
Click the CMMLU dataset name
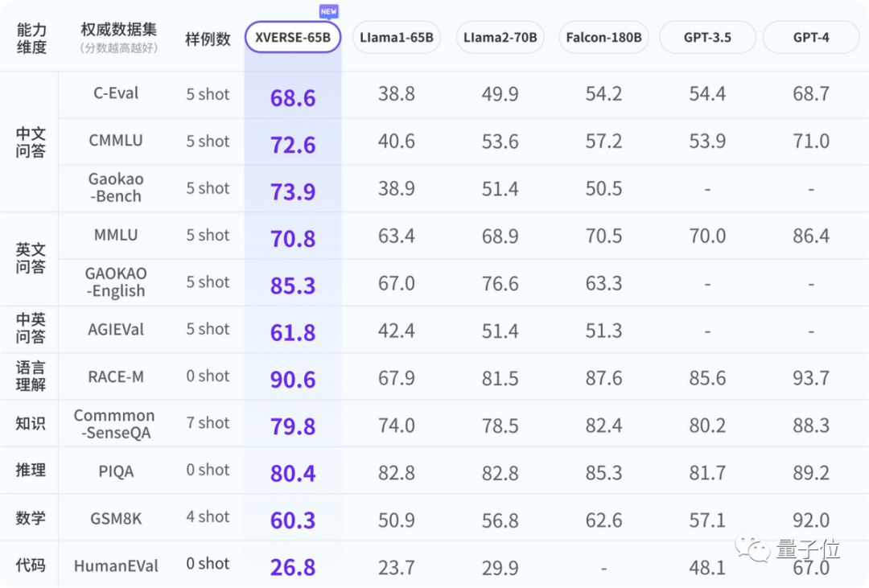(116, 140)
